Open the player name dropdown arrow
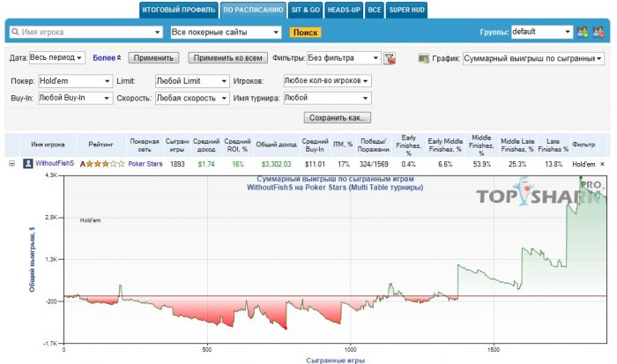This screenshot has width=617, height=364. point(158,32)
